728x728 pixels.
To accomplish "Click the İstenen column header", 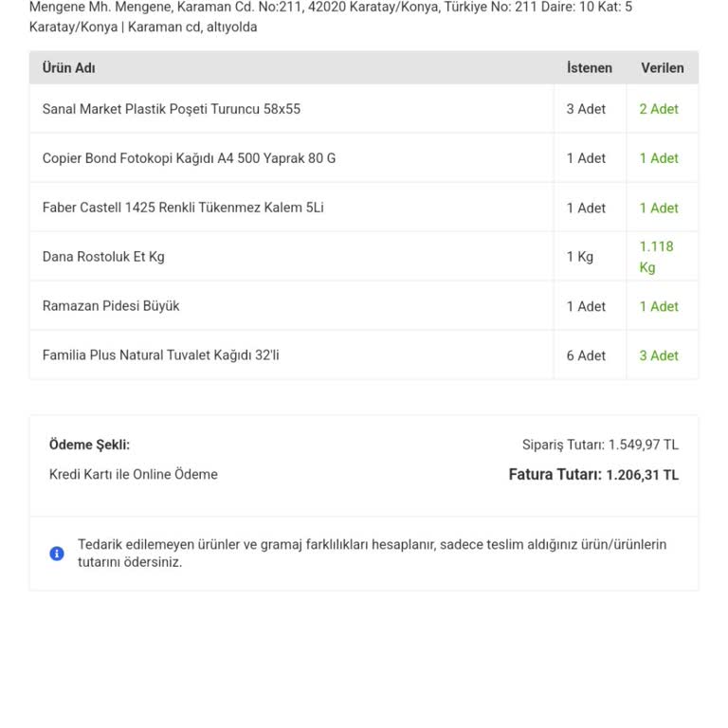I will pyautogui.click(x=589, y=68).
